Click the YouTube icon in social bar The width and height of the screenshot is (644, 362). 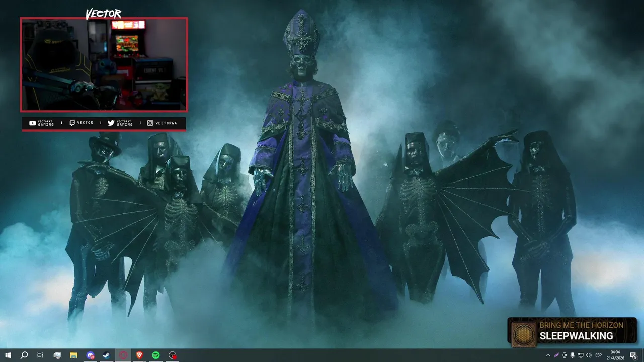(x=32, y=123)
